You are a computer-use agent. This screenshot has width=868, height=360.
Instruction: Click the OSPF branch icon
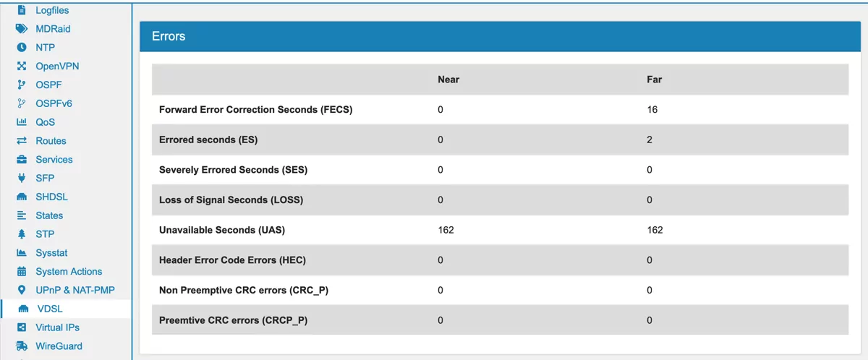coord(22,85)
